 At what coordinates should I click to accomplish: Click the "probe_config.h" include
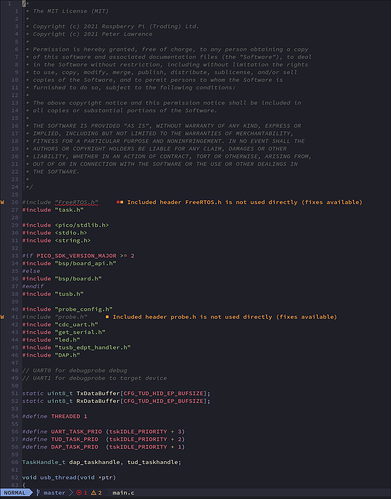point(84,309)
